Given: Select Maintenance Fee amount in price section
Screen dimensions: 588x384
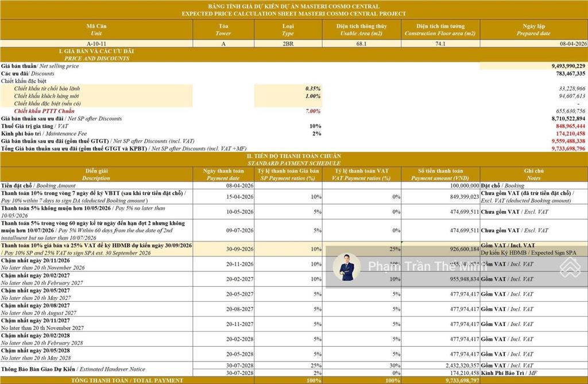Looking at the screenshot, I should tap(570, 133).
